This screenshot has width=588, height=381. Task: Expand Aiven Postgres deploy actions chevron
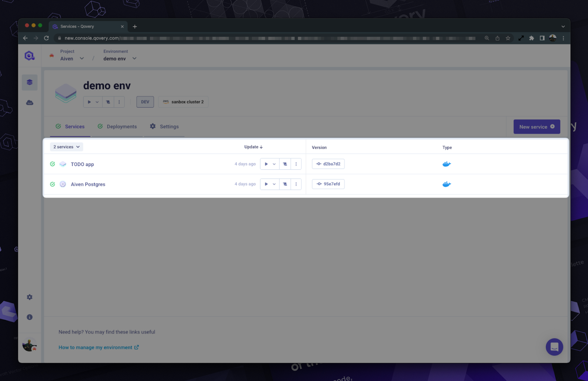point(274,184)
